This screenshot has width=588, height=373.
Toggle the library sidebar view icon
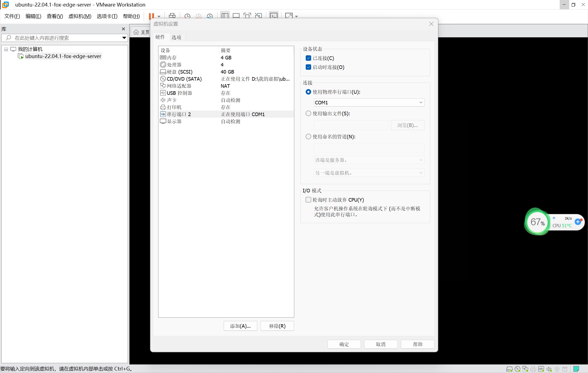225,16
